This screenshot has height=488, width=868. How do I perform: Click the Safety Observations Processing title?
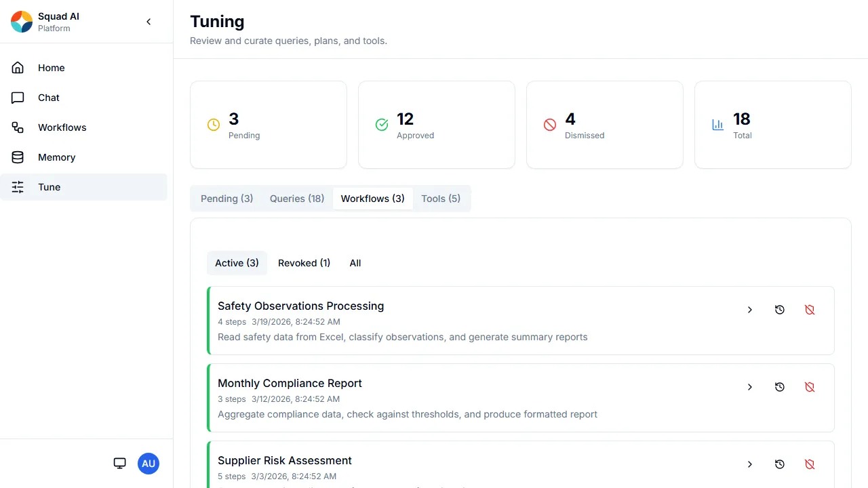(x=301, y=306)
